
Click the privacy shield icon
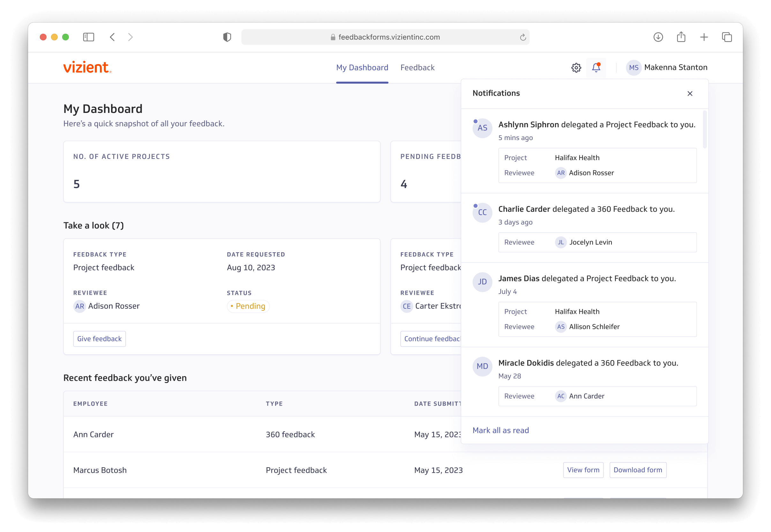227,37
